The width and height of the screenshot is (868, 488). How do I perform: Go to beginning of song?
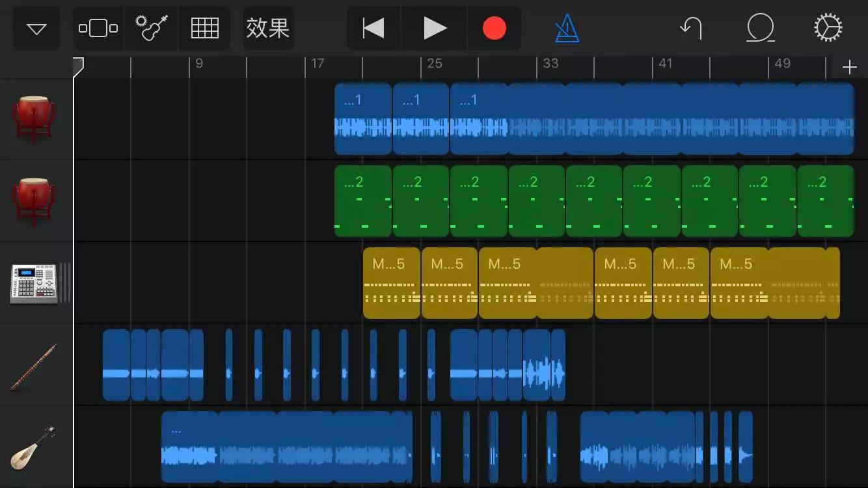click(373, 29)
